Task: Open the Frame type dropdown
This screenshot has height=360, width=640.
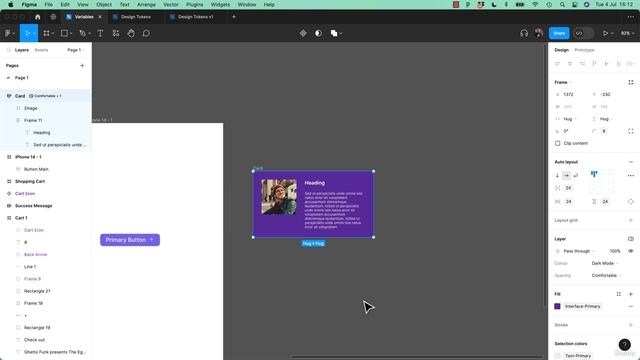Action: coord(563,82)
